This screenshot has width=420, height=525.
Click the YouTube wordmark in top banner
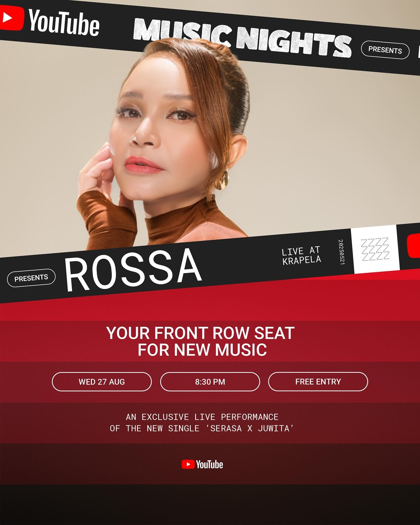64,22
